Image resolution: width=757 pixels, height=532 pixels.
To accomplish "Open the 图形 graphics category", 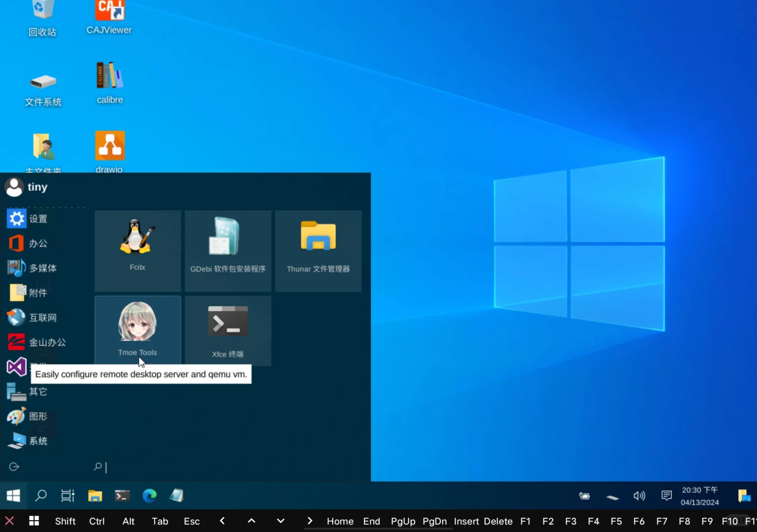I will pyautogui.click(x=28, y=416).
